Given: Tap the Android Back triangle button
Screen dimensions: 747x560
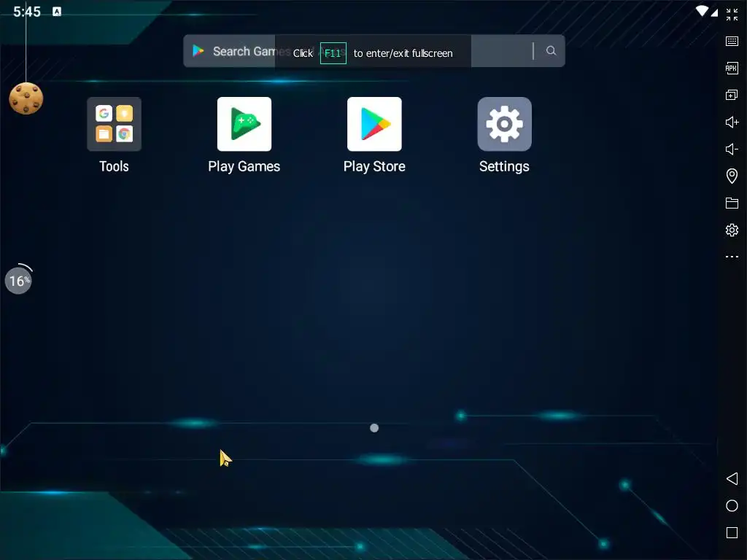Looking at the screenshot, I should pos(732,478).
